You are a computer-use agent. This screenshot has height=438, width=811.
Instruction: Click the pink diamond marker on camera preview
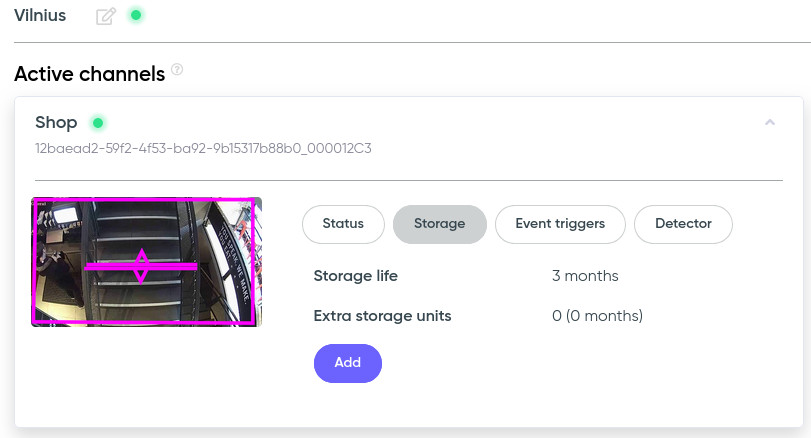click(142, 266)
